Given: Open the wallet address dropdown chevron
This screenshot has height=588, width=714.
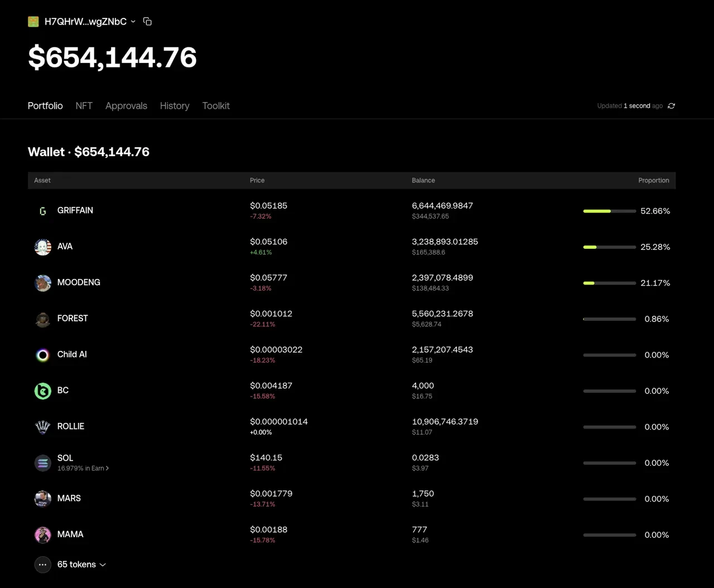Looking at the screenshot, I should (133, 22).
